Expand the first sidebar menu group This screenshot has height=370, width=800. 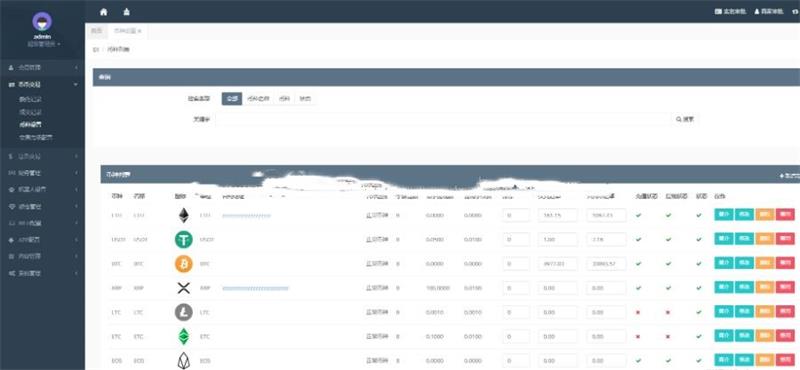[42, 67]
